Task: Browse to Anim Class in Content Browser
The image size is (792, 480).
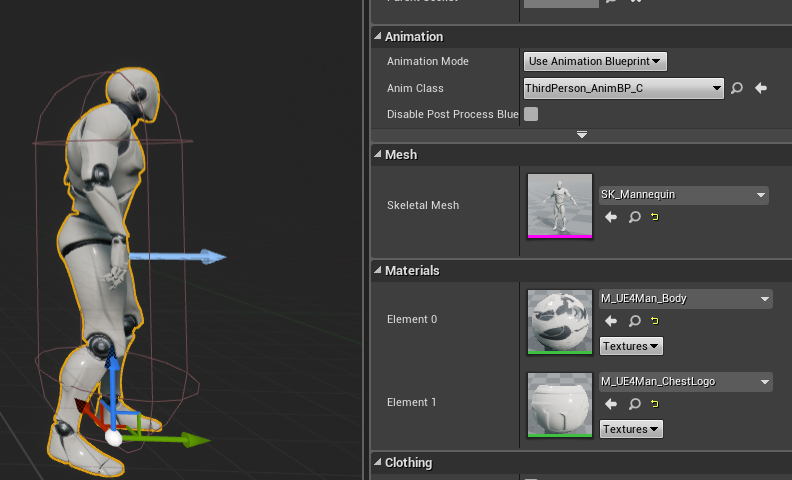Action: click(x=737, y=88)
